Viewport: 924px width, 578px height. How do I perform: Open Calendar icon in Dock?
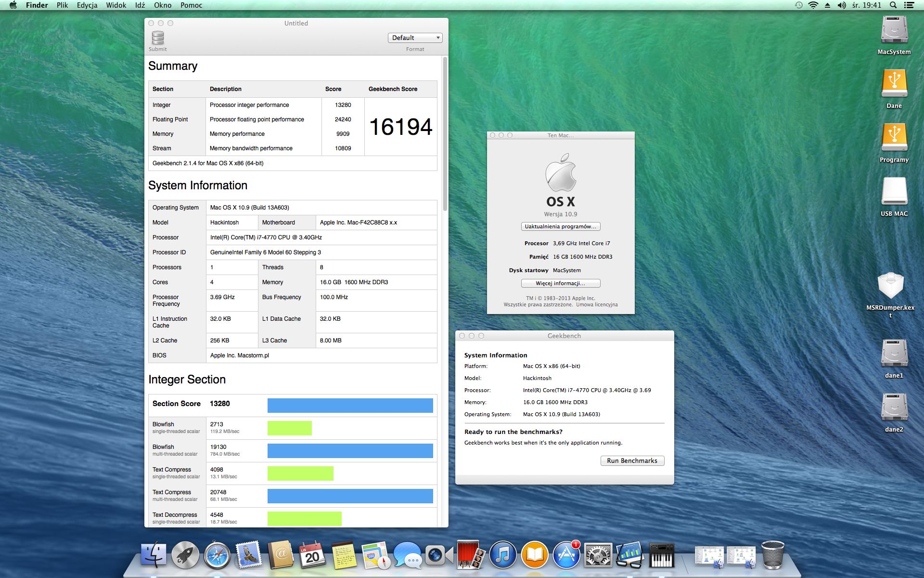tap(312, 554)
